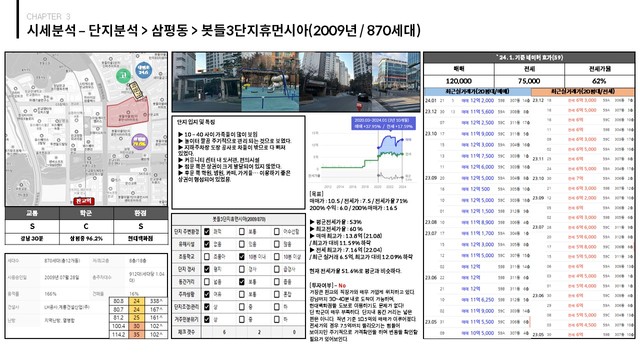Click the blue tooltip box above the price chart
The width and height of the screenshot is (640, 360).
(x=383, y=123)
